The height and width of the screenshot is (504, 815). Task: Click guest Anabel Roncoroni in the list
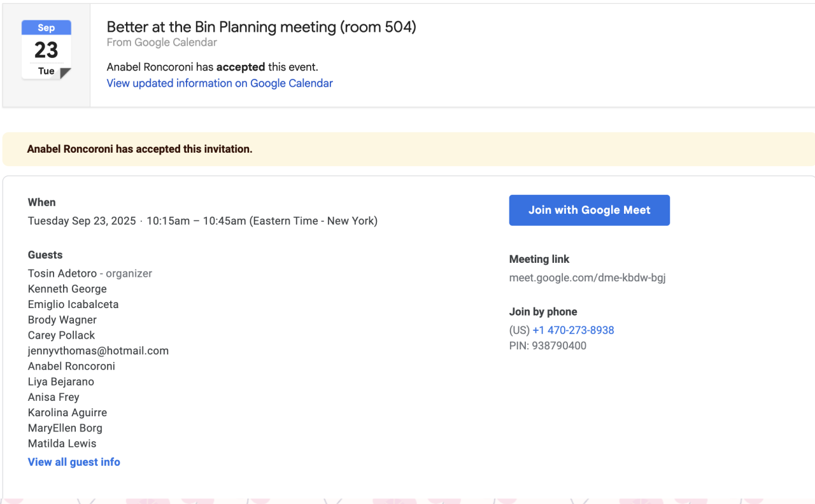pyautogui.click(x=71, y=367)
